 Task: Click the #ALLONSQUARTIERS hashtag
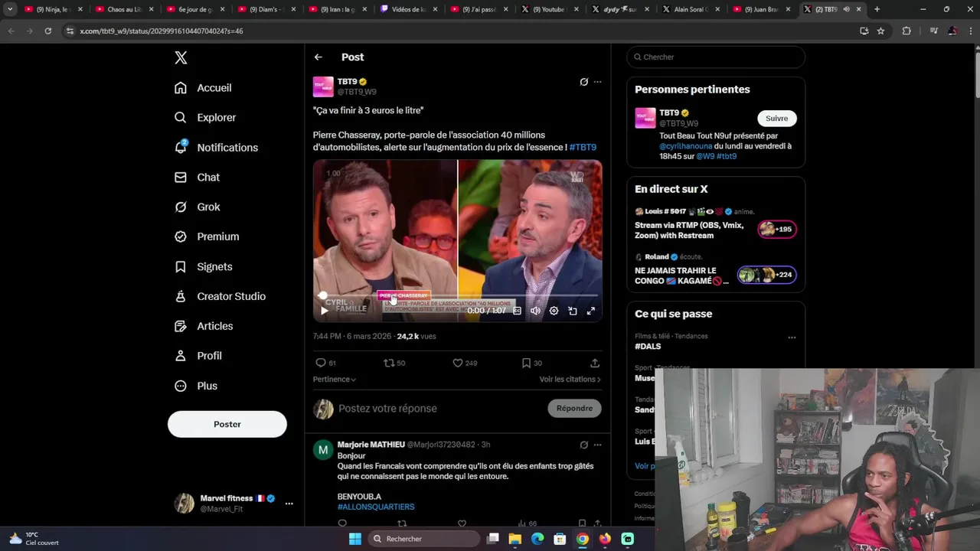pos(376,507)
